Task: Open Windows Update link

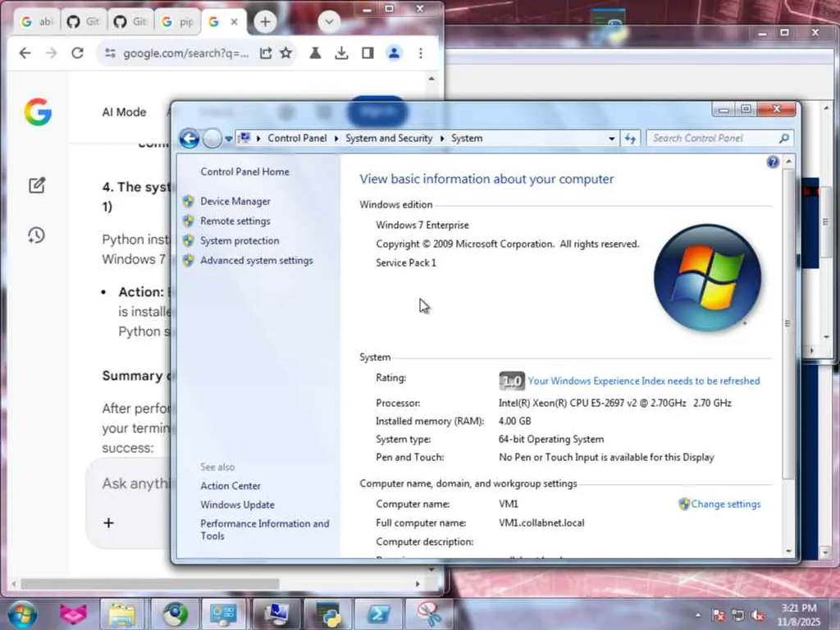Action: pos(237,504)
